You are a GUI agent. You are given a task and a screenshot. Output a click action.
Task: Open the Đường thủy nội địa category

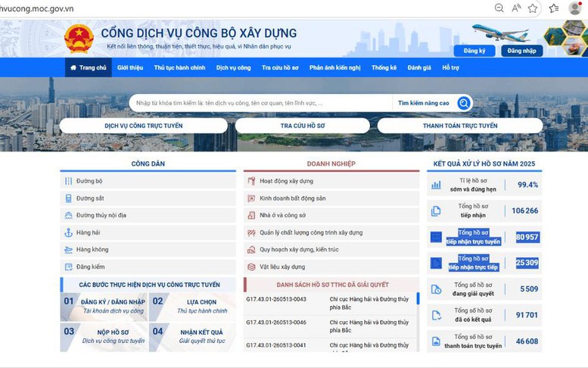click(148, 215)
